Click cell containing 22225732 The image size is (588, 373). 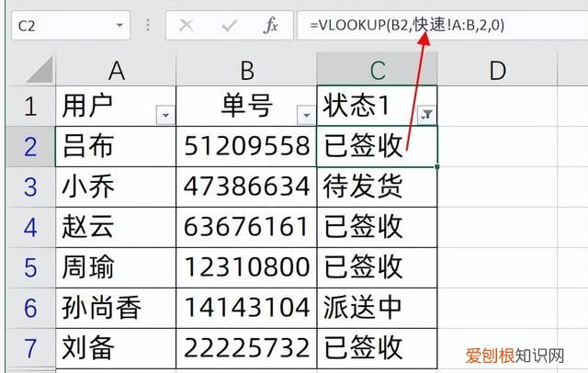click(246, 348)
